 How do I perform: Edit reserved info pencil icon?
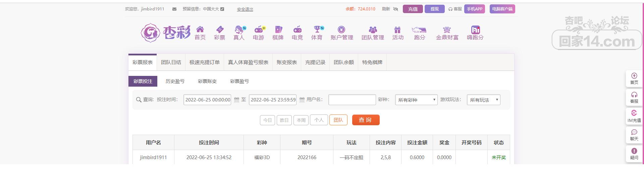point(222,9)
